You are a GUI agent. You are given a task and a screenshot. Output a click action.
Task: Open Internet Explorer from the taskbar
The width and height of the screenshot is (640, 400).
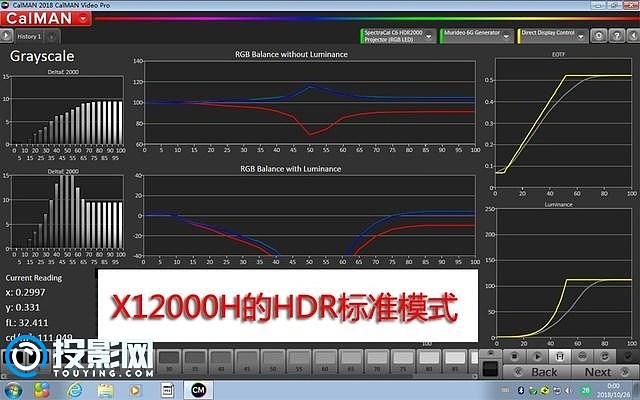tap(75, 390)
